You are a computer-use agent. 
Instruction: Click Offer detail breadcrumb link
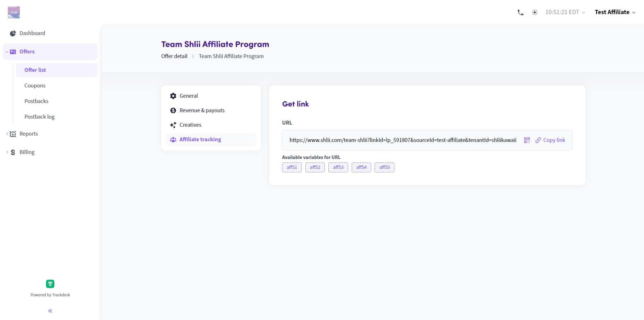(x=174, y=56)
